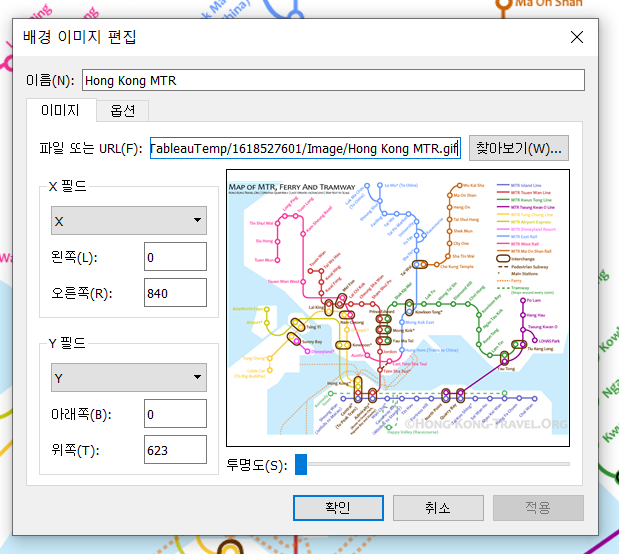This screenshot has width=619, height=554.
Task: Click the 투명도(S) slider handle
Action: pyautogui.click(x=301, y=464)
